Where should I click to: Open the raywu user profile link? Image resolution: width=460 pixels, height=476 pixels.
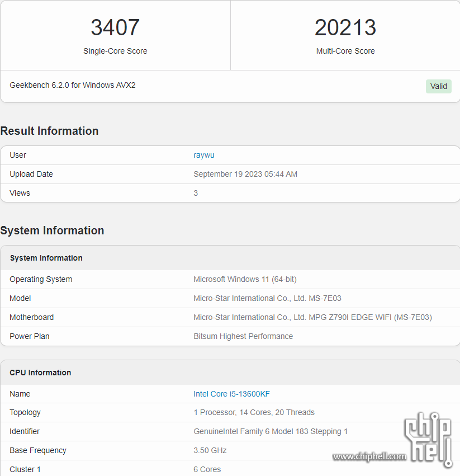coord(204,155)
